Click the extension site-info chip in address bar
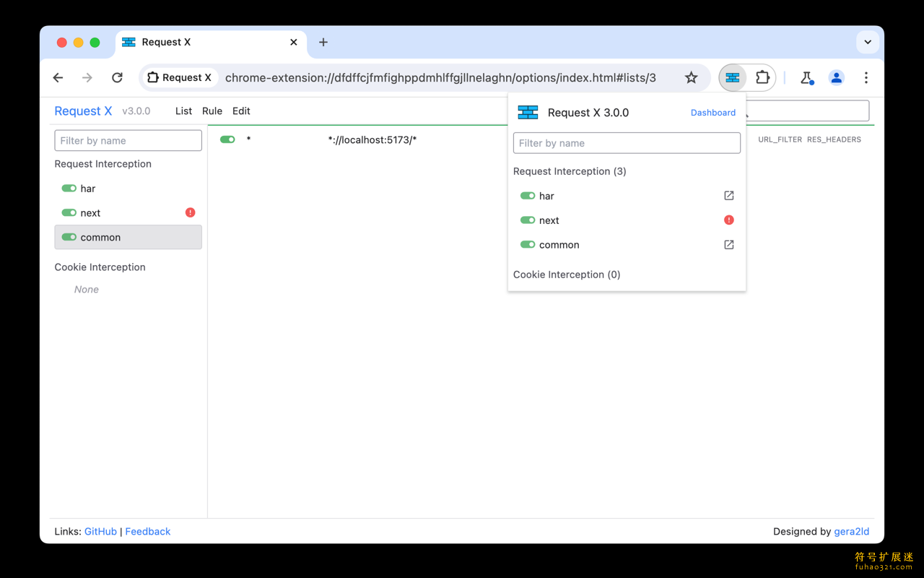924x578 pixels. pyautogui.click(x=179, y=77)
